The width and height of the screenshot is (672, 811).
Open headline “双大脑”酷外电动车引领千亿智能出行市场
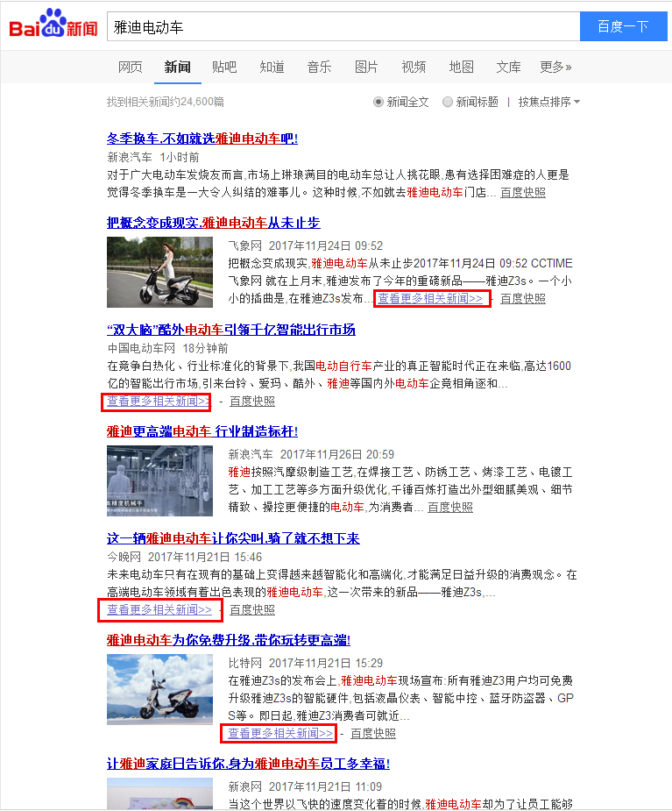point(231,330)
